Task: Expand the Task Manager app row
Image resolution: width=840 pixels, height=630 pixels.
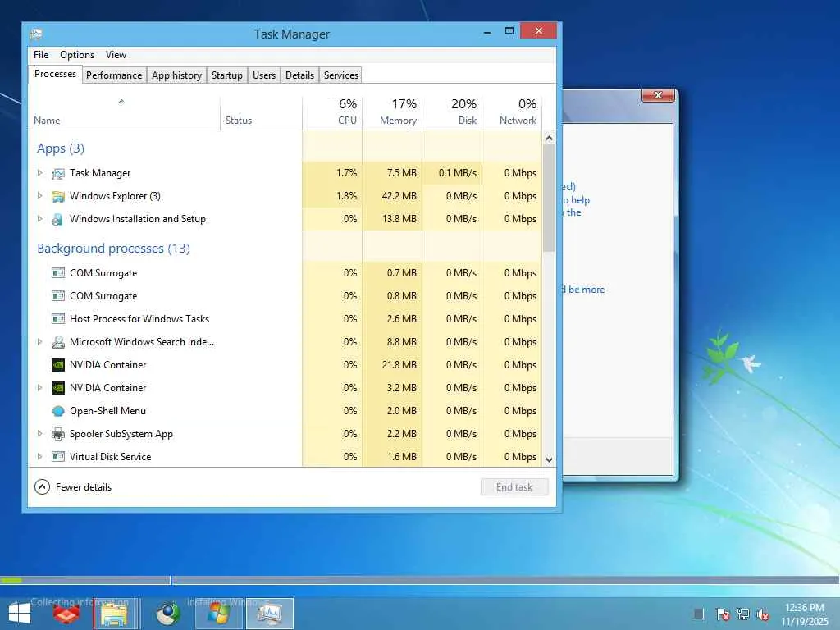Action: [x=39, y=173]
